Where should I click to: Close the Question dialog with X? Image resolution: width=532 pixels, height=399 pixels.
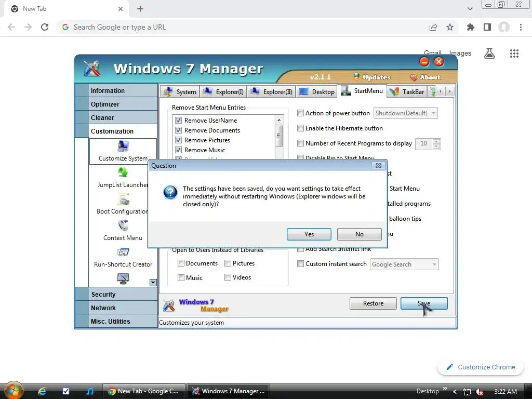click(378, 165)
